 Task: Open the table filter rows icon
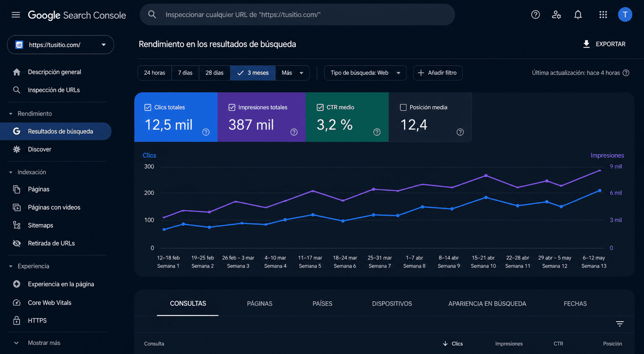620,324
